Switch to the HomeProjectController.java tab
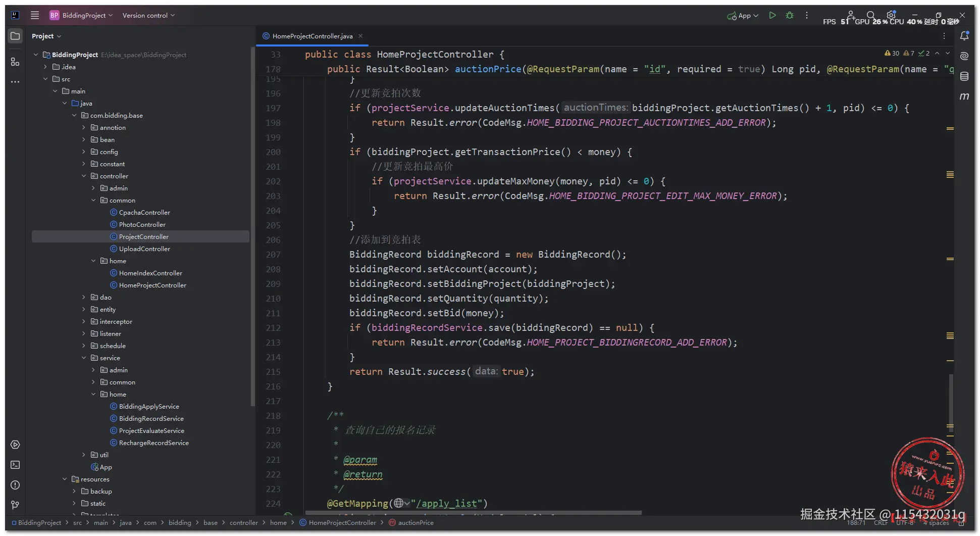 point(312,36)
